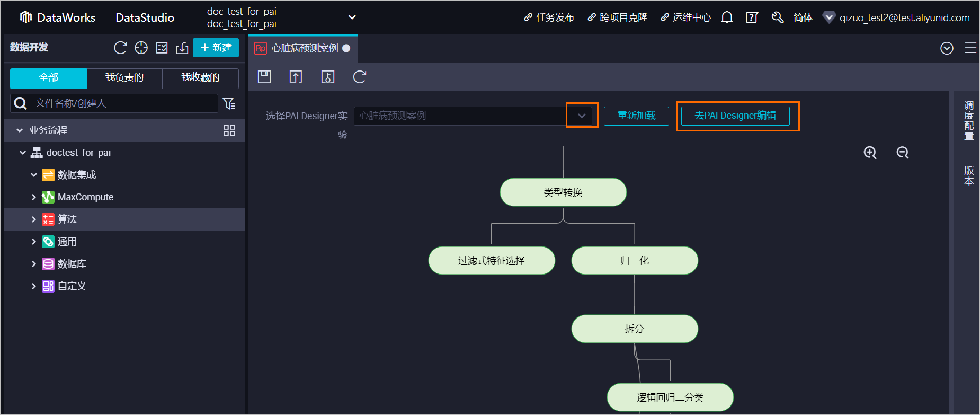Open the 调度配置 side panel

(969, 120)
